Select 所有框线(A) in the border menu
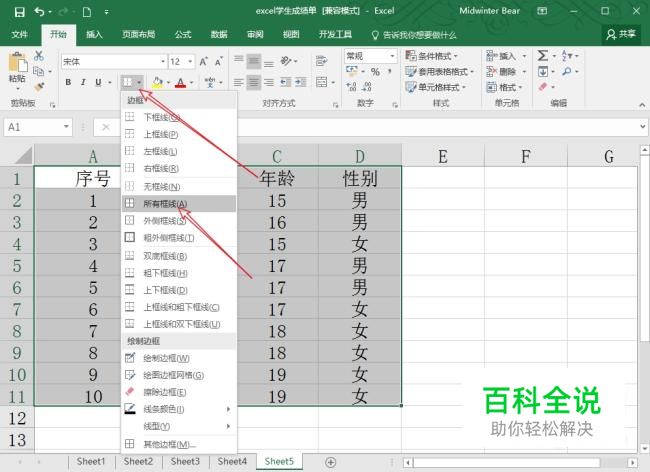 [179, 204]
